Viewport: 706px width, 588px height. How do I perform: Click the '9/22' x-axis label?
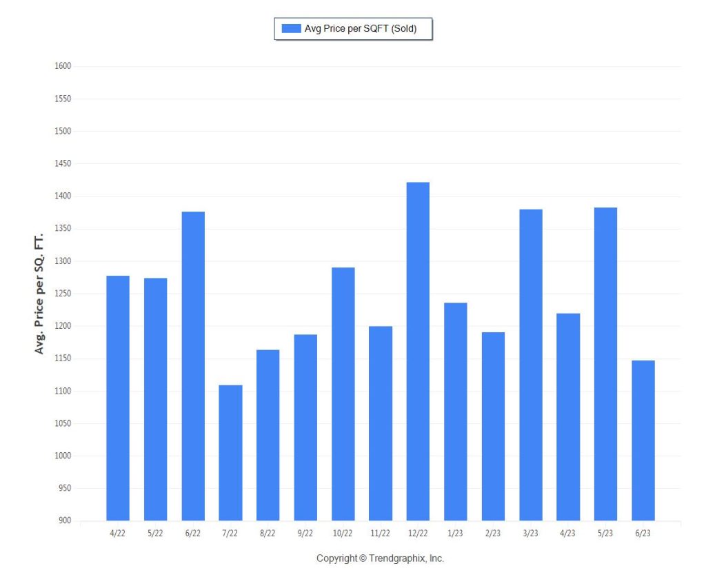pos(305,533)
